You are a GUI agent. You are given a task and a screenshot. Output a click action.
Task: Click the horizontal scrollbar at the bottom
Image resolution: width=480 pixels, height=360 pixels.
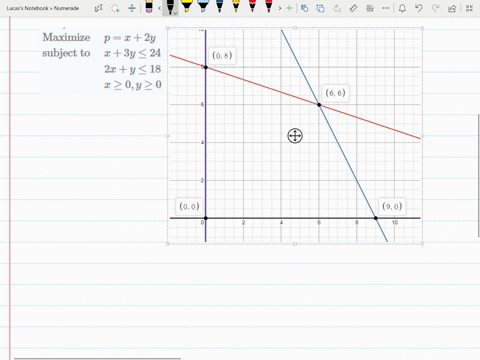click(97, 359)
